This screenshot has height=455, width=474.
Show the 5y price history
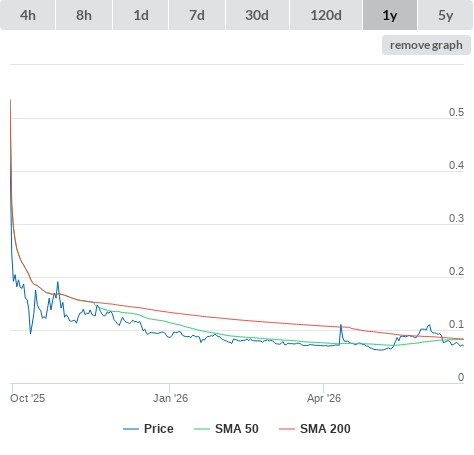pos(445,15)
